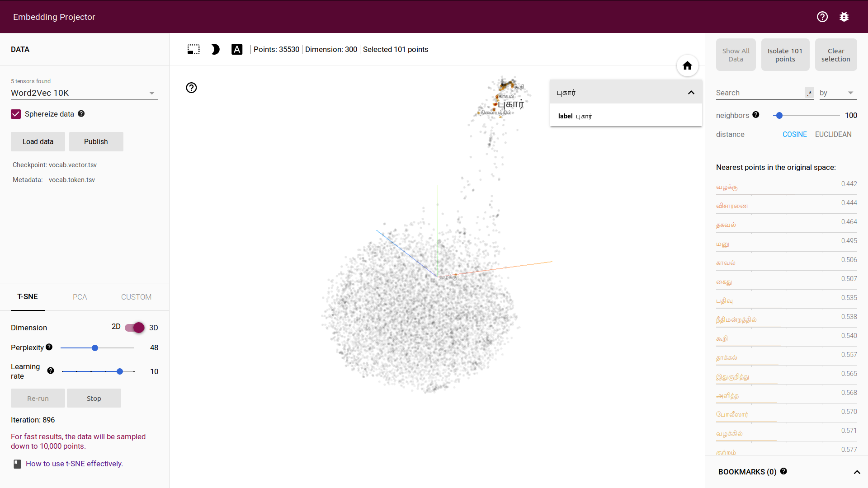Image resolution: width=868 pixels, height=488 pixels.
Task: Toggle 3D labels mode icon
Action: tap(237, 49)
